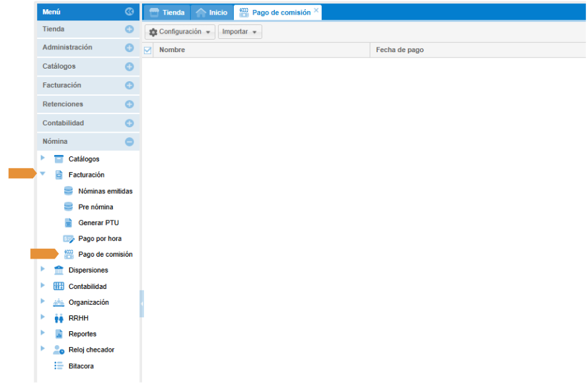The image size is (588, 386).
Task: Switch to the Tienda tab
Action: pos(167,13)
